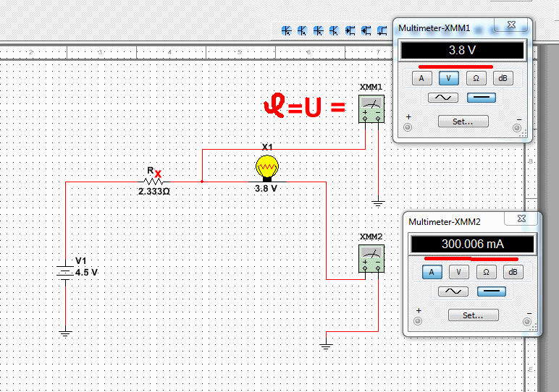Click the 300.006 mA display readout
The image size is (559, 392).
(x=473, y=244)
